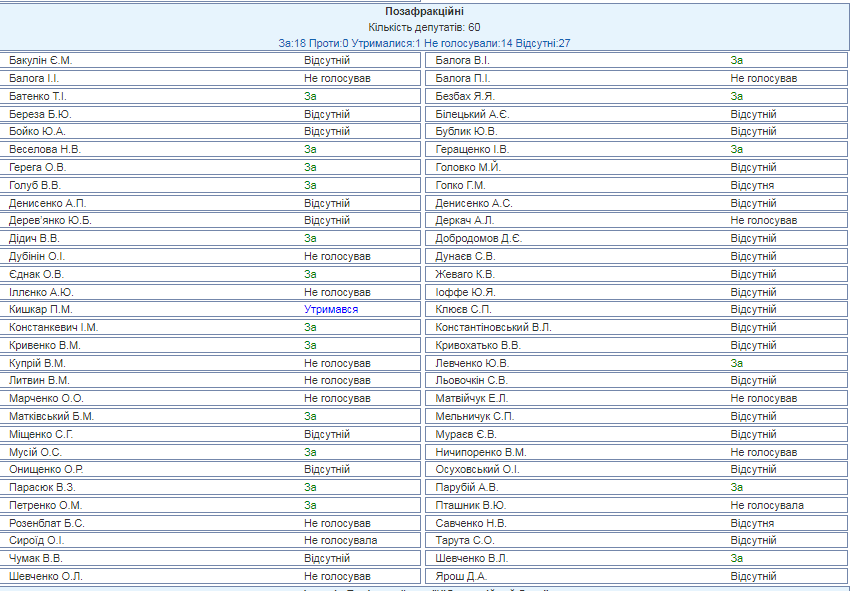Click deputy name Константіновський В.Л.

(493, 327)
